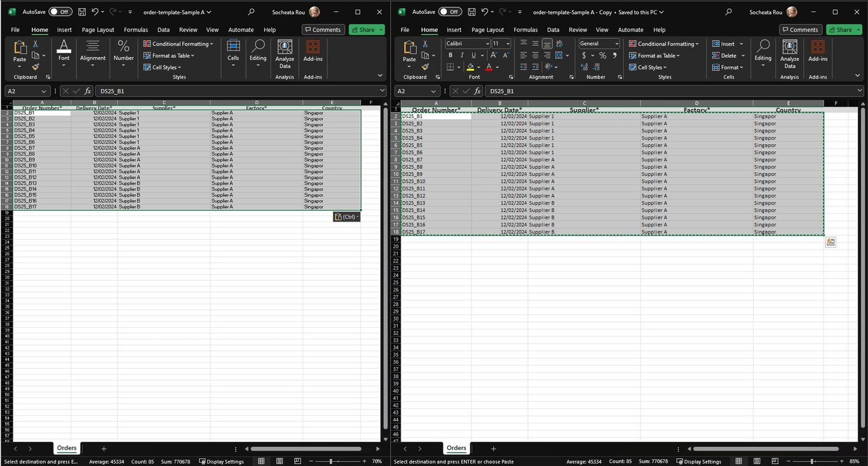Toggle AutoSave switch in the left window
This screenshot has height=466, width=868.
(x=60, y=12)
